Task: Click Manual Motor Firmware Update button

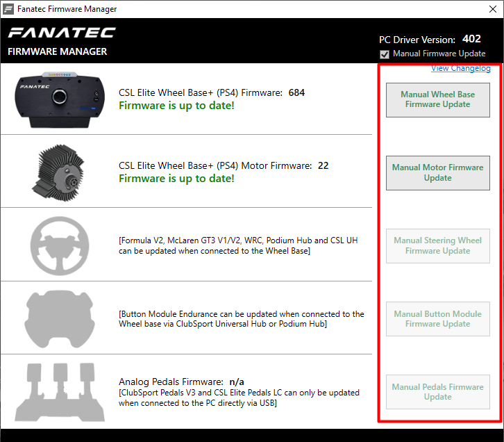Action: coord(438,173)
